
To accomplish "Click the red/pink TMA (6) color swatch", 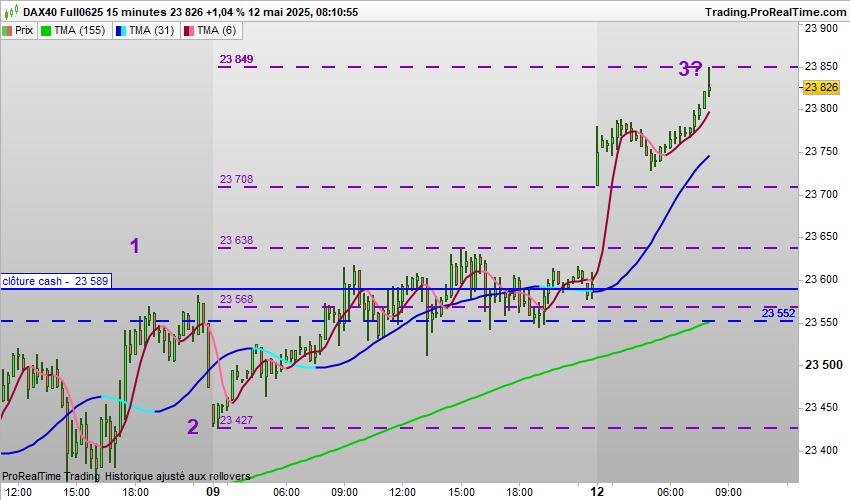I will [x=189, y=31].
